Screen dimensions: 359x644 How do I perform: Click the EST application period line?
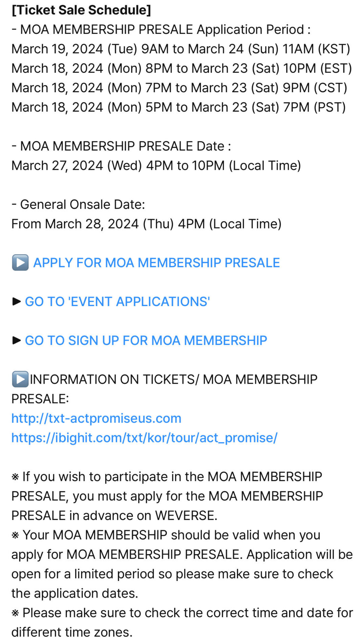pyautogui.click(x=181, y=68)
